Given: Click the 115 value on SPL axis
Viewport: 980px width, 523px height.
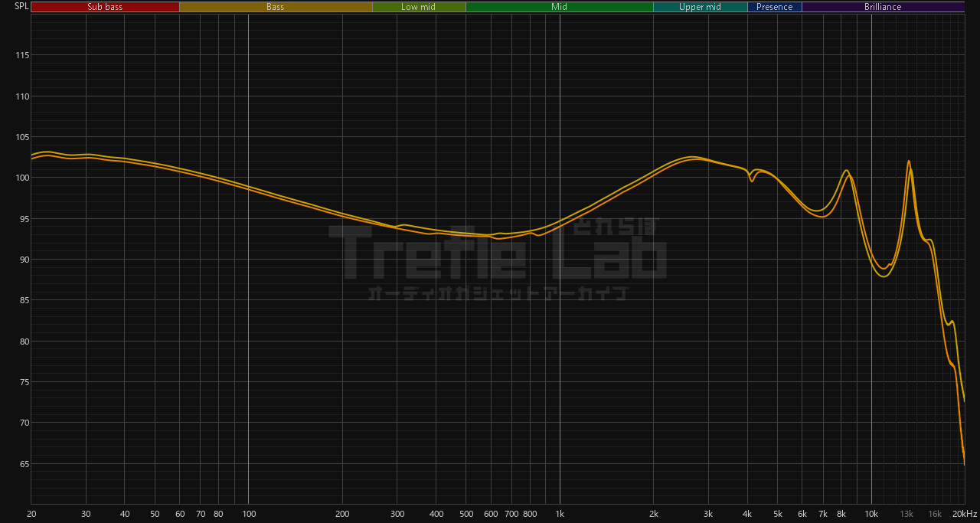Looking at the screenshot, I should (x=21, y=56).
